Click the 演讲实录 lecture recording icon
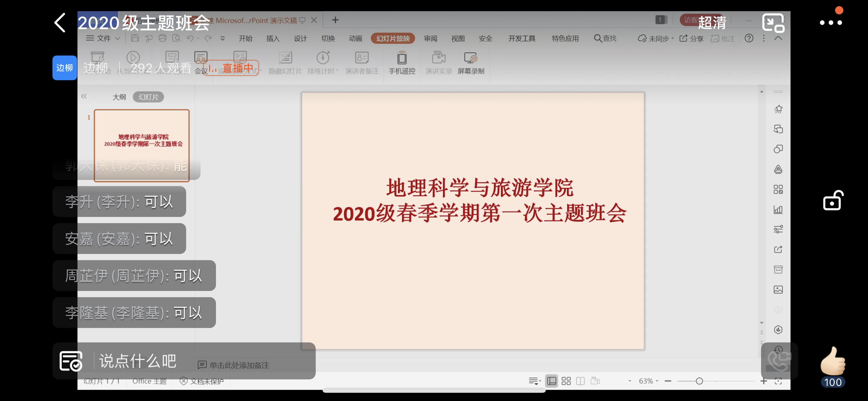 tap(438, 58)
